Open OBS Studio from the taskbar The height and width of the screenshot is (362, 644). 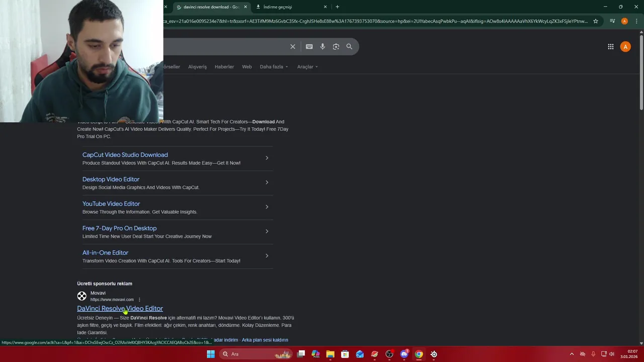389,354
